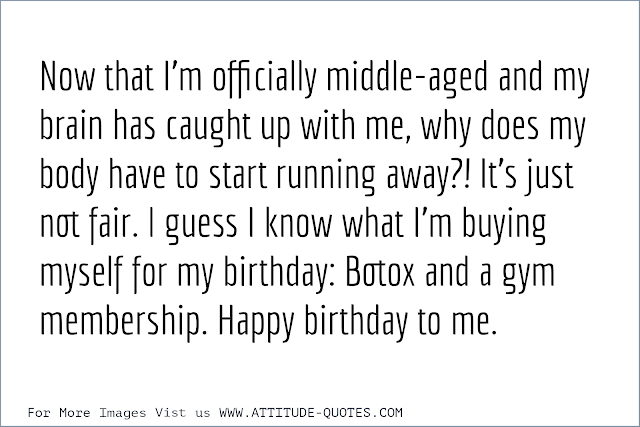The image size is (640, 427).
Task: Click the "For More Images" footer text
Action: (x=84, y=412)
